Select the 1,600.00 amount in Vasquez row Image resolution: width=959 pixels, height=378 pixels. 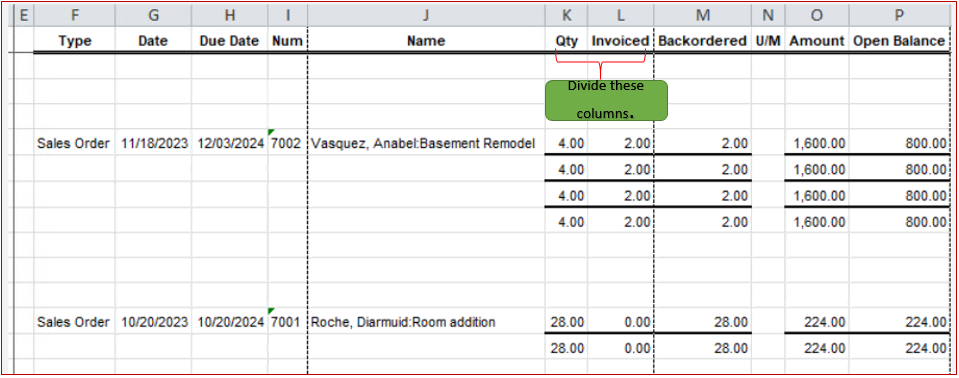click(817, 143)
